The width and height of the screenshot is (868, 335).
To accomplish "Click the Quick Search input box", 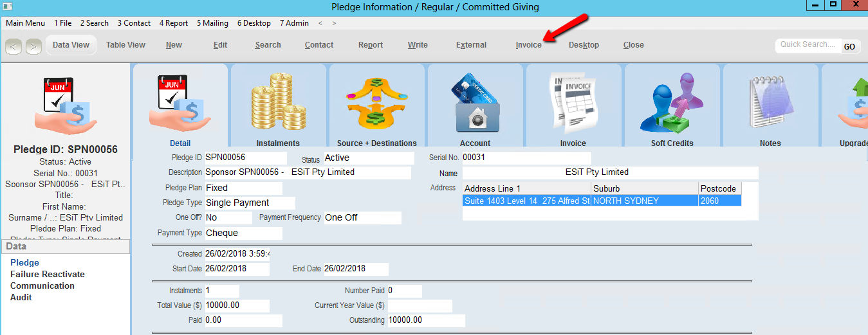I will click(x=808, y=45).
